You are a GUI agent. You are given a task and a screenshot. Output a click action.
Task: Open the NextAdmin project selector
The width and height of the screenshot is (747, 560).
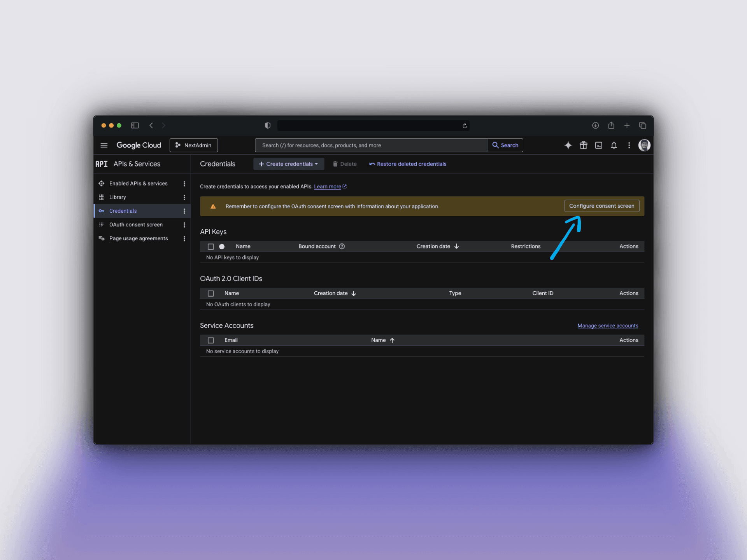click(193, 145)
